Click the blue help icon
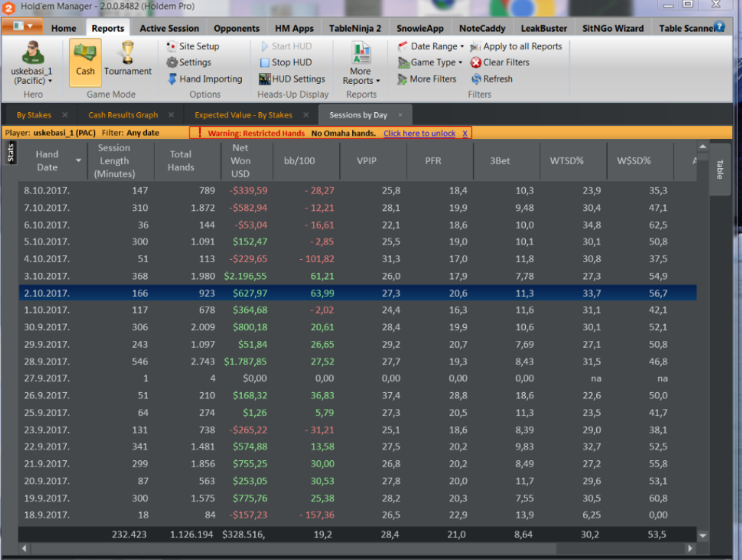Screen dimensions: 742x560 pos(719,27)
